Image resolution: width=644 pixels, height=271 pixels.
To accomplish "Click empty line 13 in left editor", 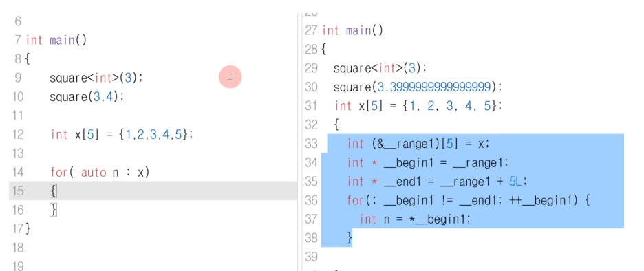I will click(x=153, y=153).
